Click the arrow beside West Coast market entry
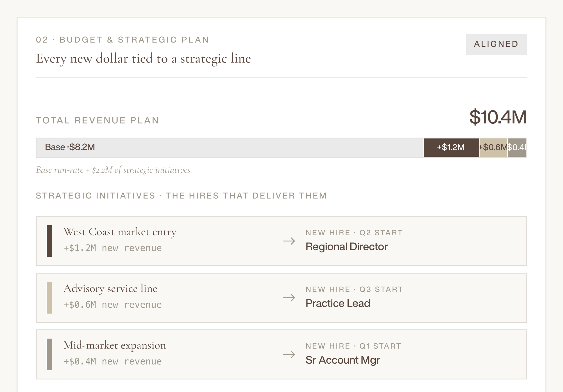Screen dimensions: 563x392 point(289,241)
